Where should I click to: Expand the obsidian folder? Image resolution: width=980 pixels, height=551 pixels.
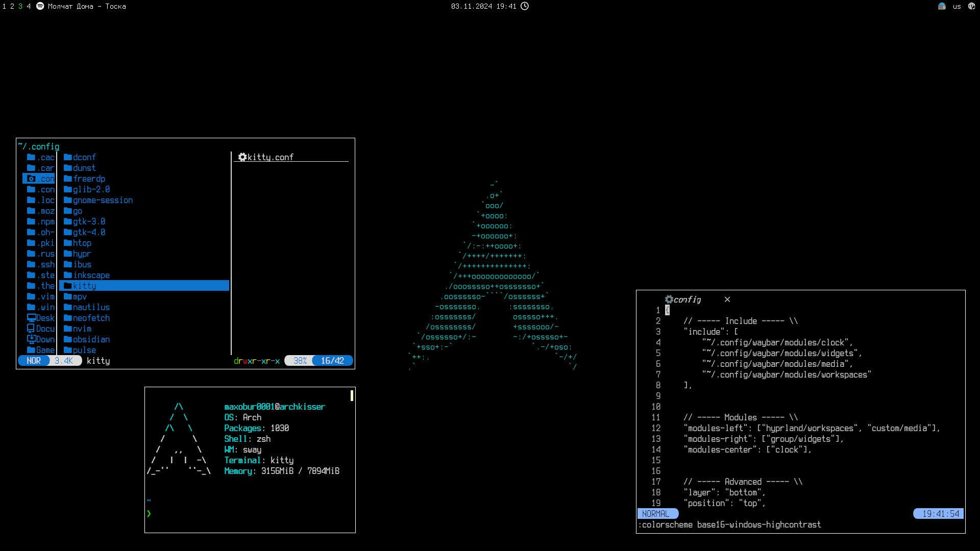click(92, 339)
